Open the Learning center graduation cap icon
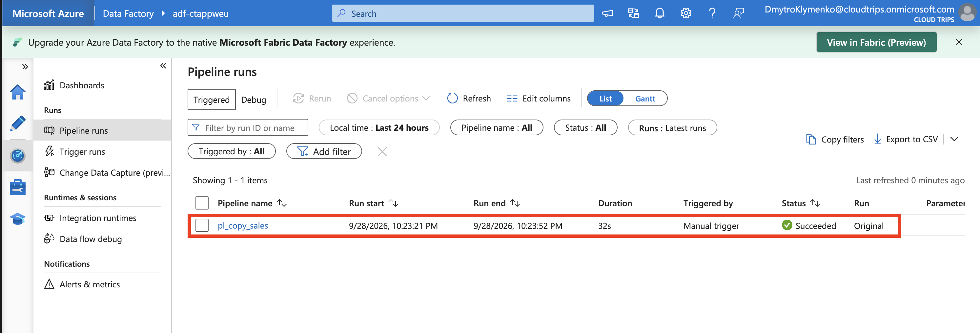Viewport: 980px width, 333px height. (17, 219)
